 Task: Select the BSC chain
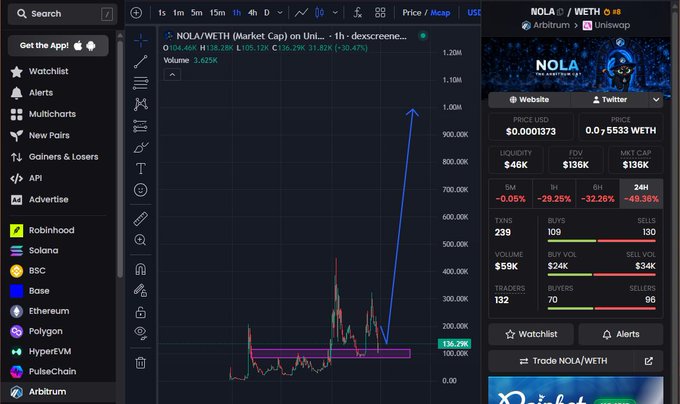coord(59,271)
